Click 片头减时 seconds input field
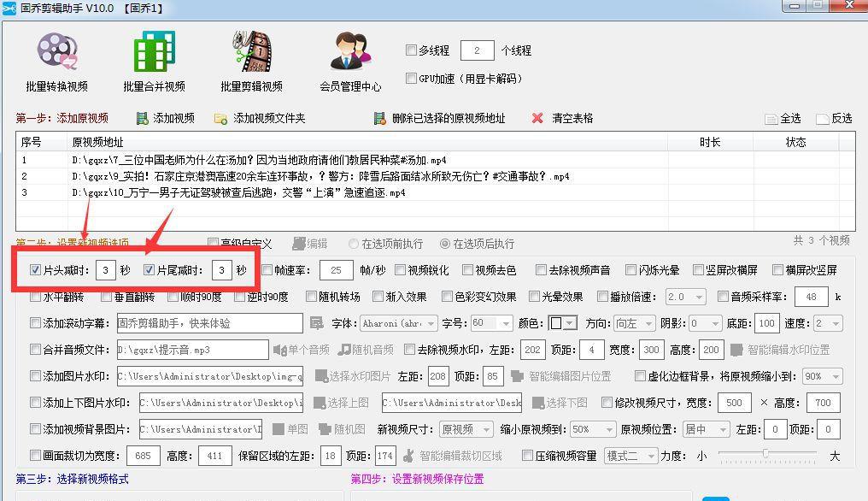This screenshot has height=501, width=868. [105, 270]
